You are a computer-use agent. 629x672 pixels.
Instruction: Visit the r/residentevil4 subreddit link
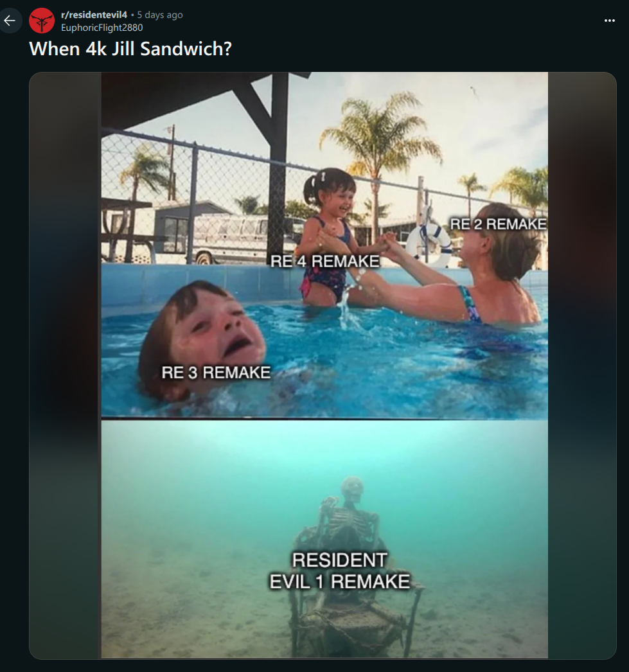pos(94,15)
